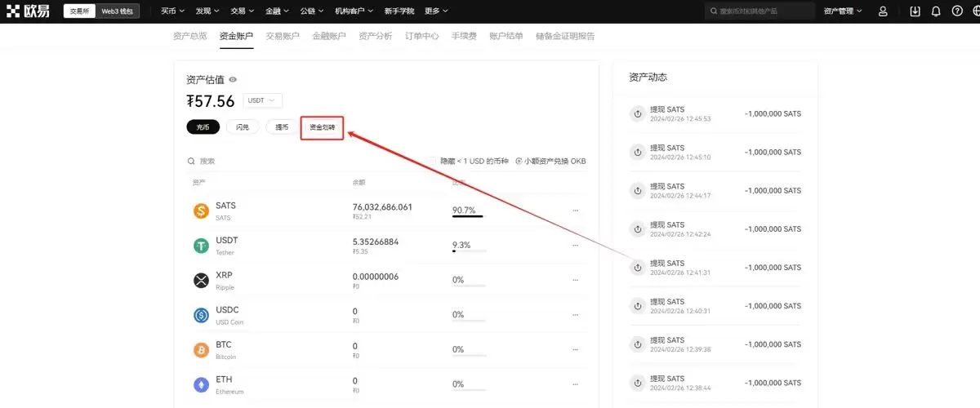Open the user profile icon
Image resolution: width=980 pixels, height=408 pixels.
coord(883,11)
